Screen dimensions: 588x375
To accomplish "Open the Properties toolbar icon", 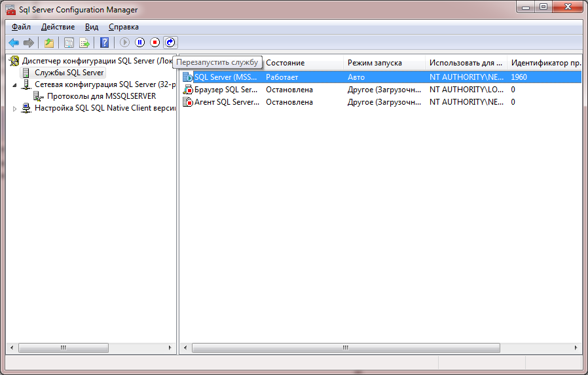I will 69,43.
